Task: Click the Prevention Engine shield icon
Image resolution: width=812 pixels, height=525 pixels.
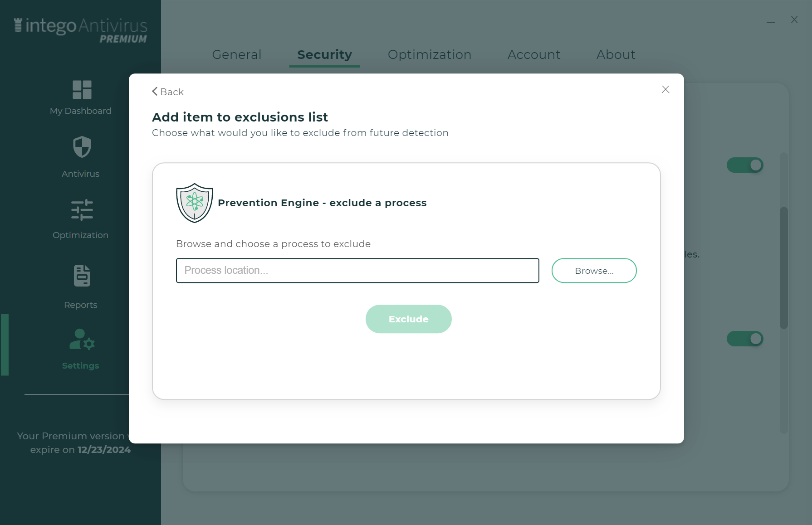Action: coord(195,203)
